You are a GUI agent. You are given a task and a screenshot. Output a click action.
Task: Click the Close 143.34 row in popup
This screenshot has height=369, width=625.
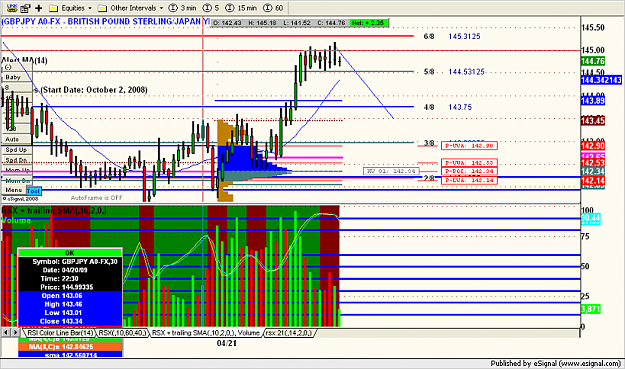click(70, 321)
